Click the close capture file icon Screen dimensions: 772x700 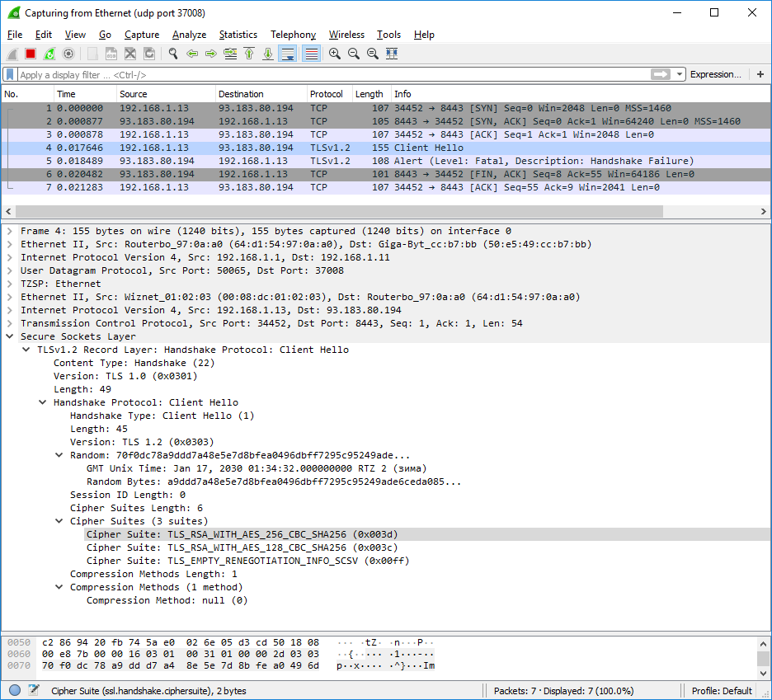point(130,54)
